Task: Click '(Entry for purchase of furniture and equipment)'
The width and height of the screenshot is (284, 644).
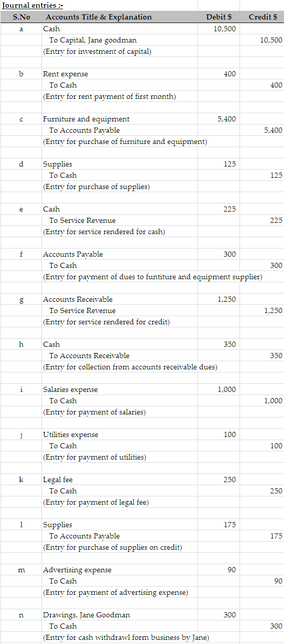Action: [x=125, y=141]
